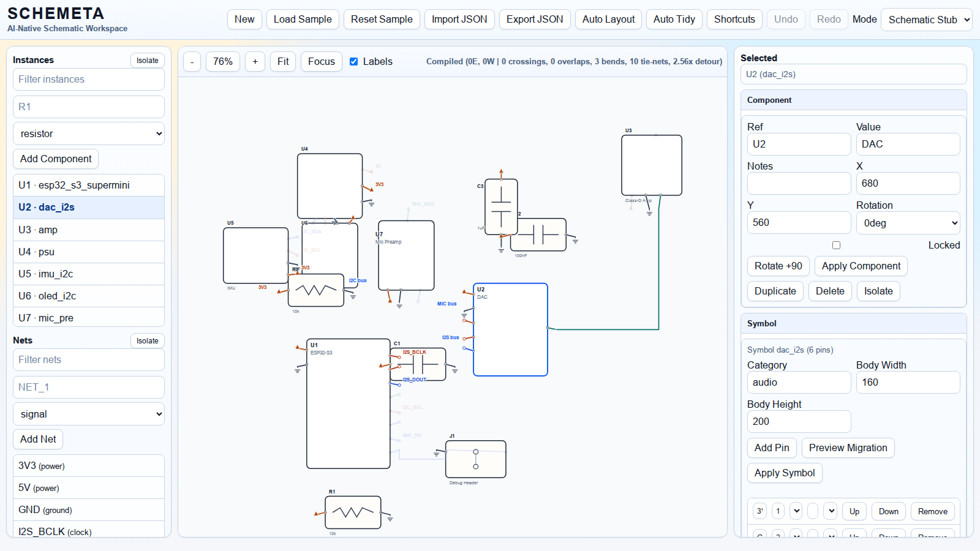Viewport: 980px width, 551px height.
Task: Select U5 imu_i2c in Instances list
Action: [89, 274]
